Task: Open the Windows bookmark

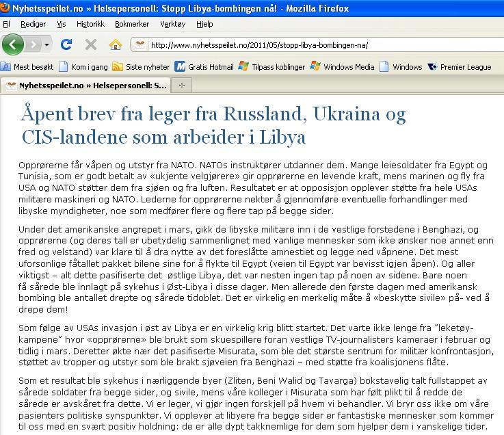Action: (x=401, y=67)
